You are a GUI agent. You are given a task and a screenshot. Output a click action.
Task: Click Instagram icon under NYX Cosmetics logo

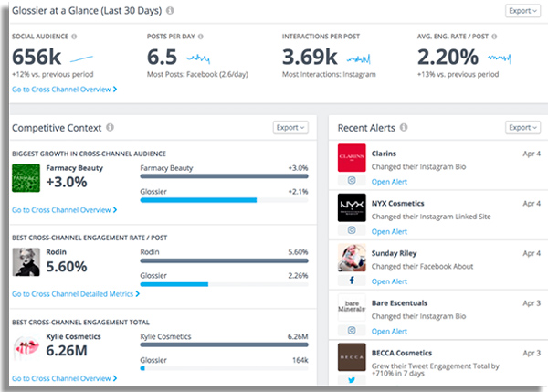tap(352, 229)
